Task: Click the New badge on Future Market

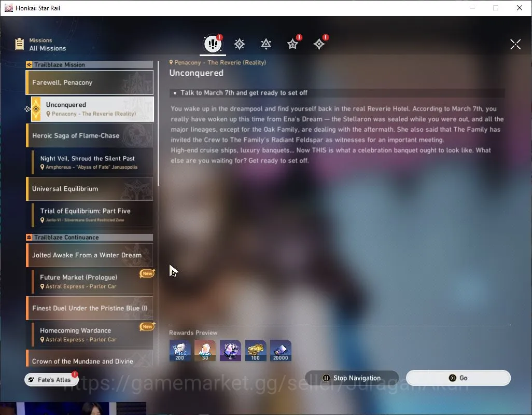Action: (x=147, y=273)
